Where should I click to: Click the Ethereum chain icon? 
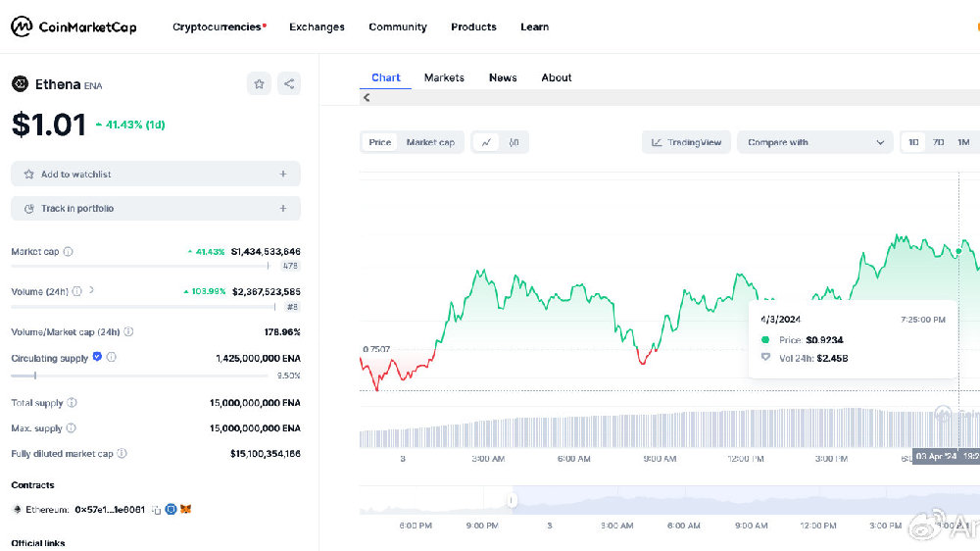[x=17, y=510]
